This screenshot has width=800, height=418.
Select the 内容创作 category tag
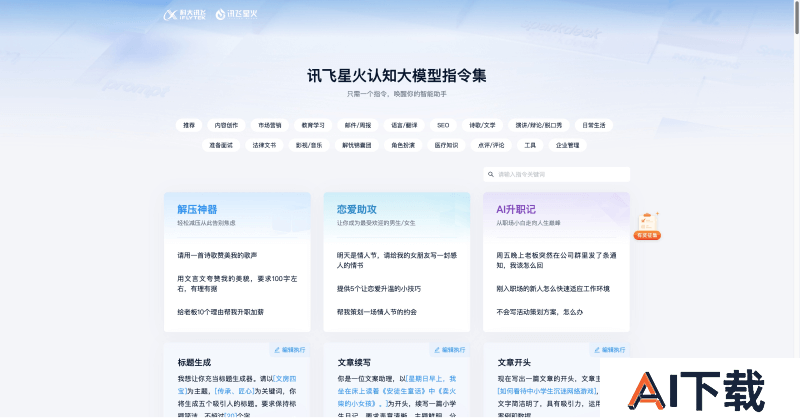tap(226, 126)
